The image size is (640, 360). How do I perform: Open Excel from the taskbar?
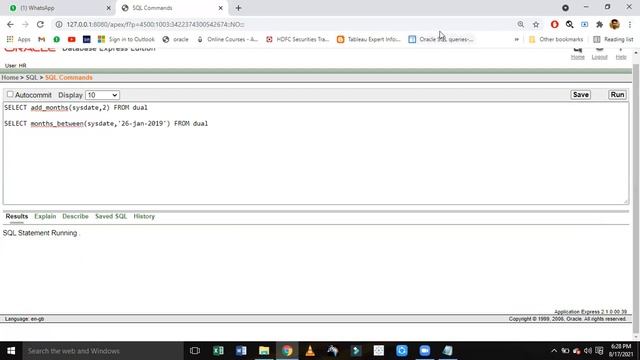(x=218, y=351)
